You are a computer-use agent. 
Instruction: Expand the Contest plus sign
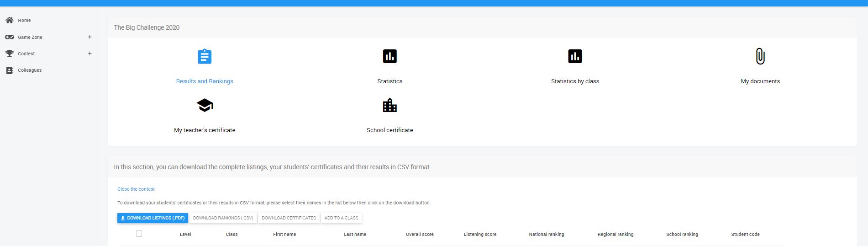pyautogui.click(x=89, y=53)
